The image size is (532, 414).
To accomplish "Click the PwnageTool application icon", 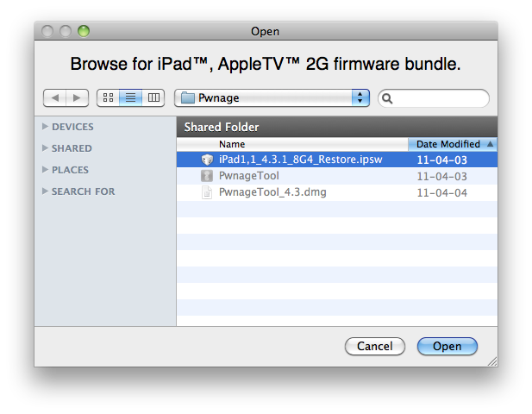I will click(x=207, y=176).
